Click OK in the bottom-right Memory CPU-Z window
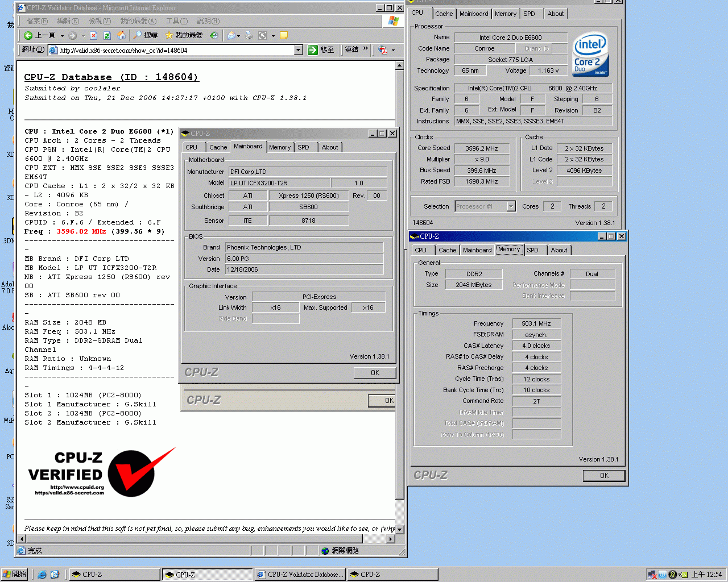This screenshot has width=728, height=582. (604, 476)
